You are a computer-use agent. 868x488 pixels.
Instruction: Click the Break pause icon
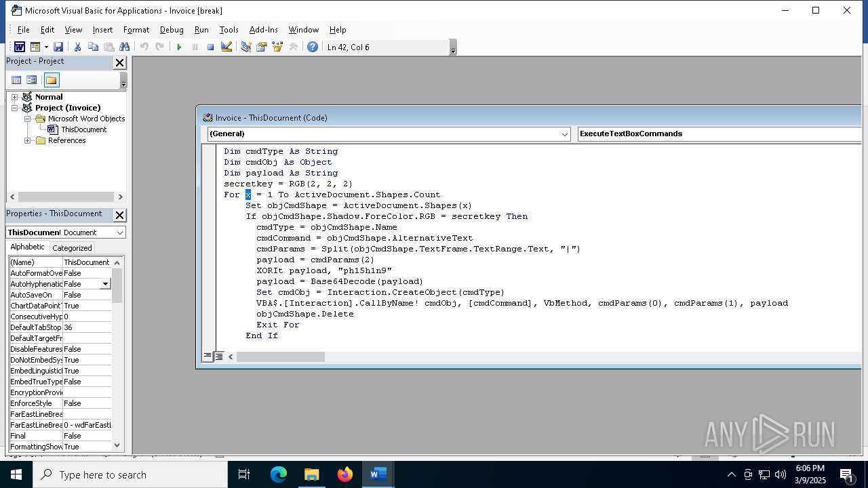coord(195,47)
